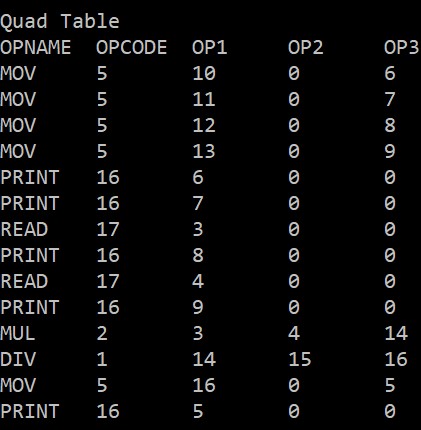This screenshot has width=421, height=430.
Task: Click OP2 value 15 in the DIV row
Action: pos(300,359)
